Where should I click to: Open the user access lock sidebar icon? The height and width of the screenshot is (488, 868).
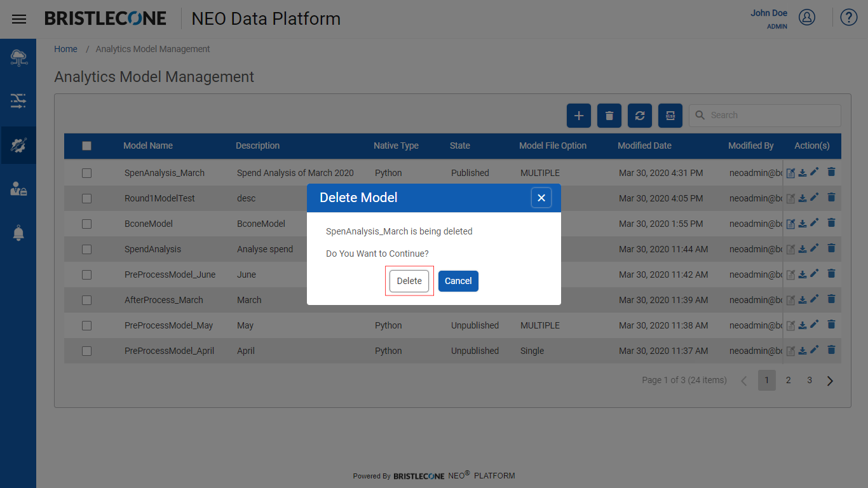18,188
